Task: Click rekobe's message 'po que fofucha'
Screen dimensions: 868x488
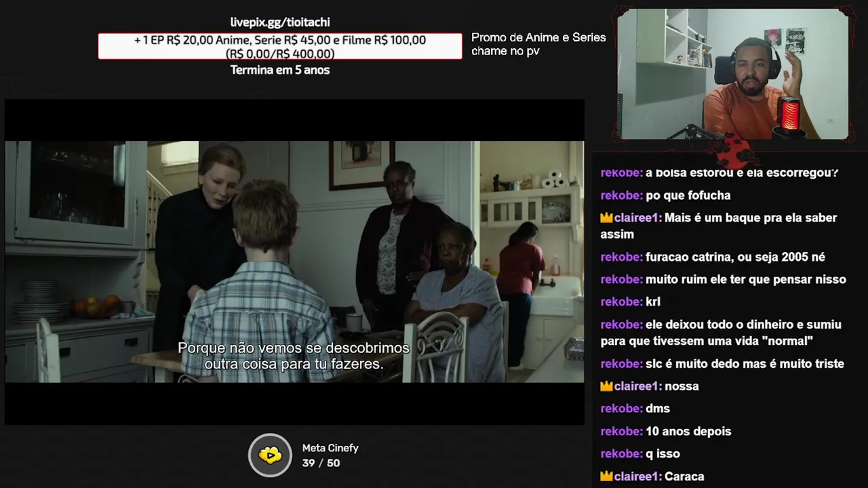Action: coord(688,195)
